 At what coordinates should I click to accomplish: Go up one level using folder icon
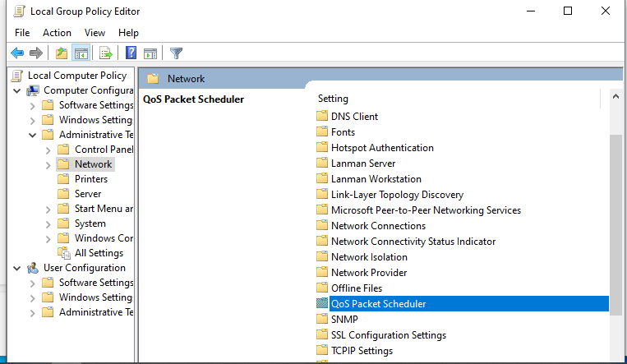pos(61,53)
